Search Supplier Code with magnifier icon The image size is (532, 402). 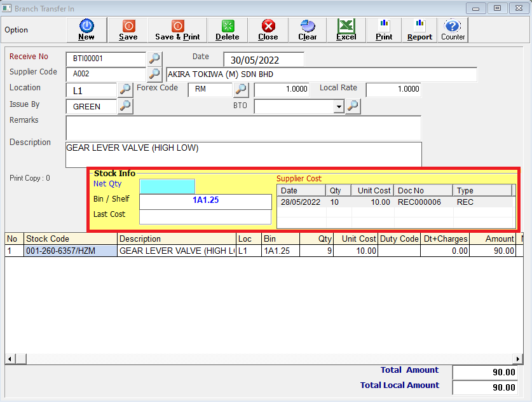pos(154,73)
